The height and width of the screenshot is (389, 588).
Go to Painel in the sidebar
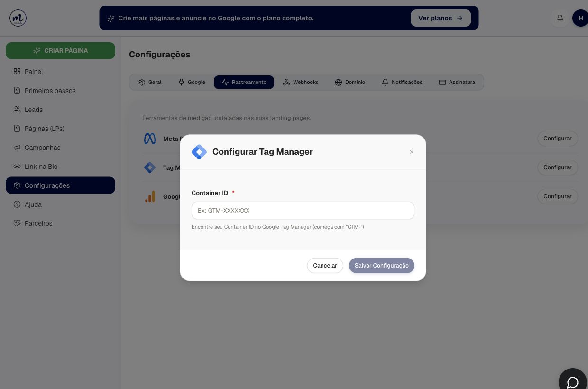point(60,72)
